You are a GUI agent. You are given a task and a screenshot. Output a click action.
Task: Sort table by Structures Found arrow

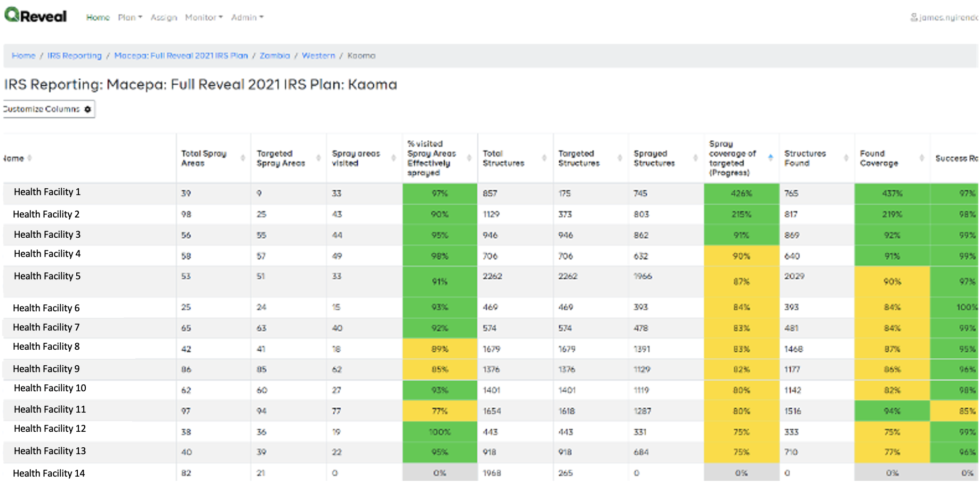pyautogui.click(x=846, y=158)
